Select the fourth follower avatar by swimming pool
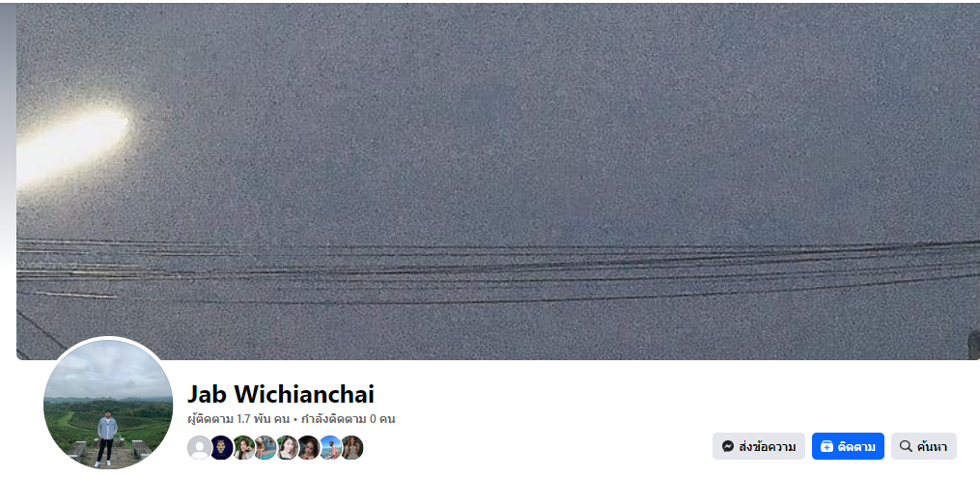 [x=265, y=447]
